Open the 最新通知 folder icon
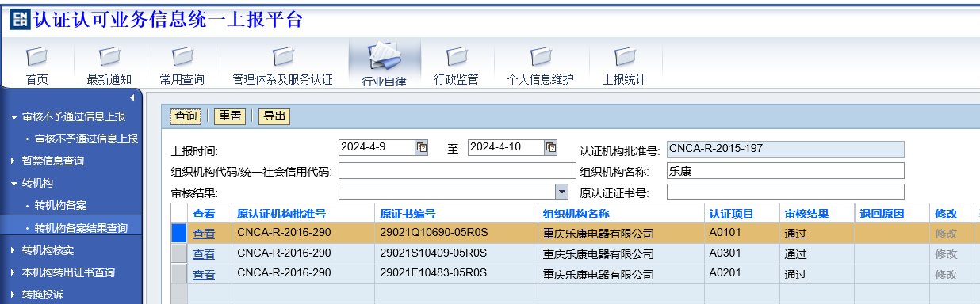Screen dimensions: 980x304 [x=109, y=58]
